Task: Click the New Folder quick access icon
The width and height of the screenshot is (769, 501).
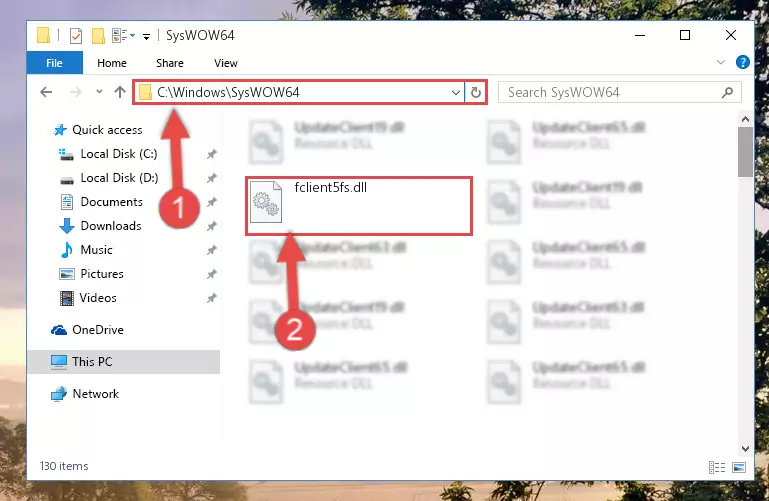Action: click(x=98, y=36)
